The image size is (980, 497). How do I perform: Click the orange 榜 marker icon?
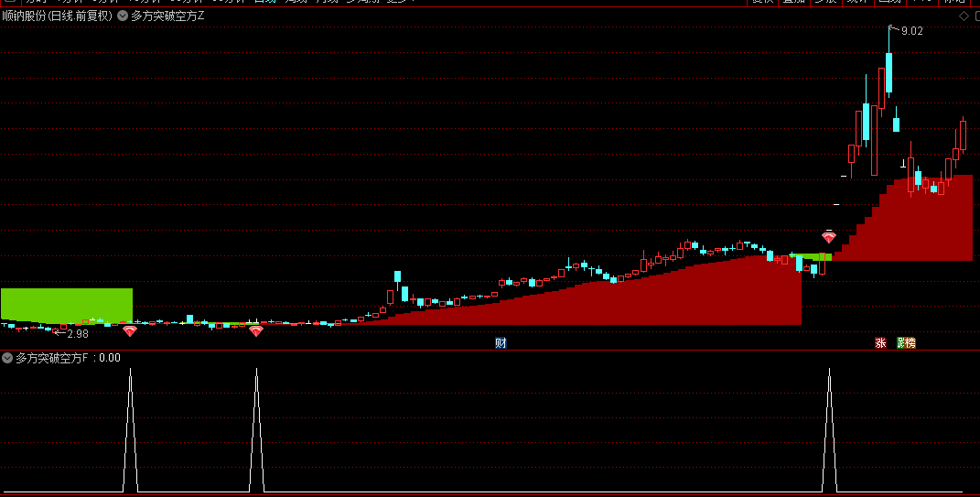[x=910, y=342]
